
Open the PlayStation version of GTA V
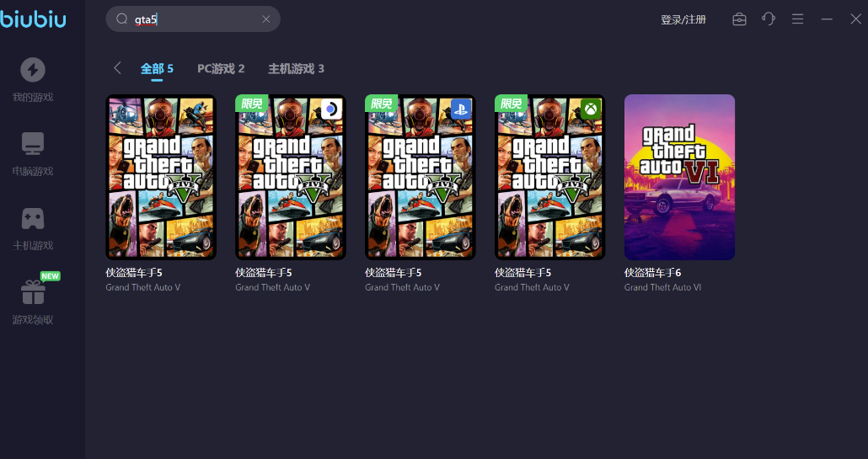tap(421, 177)
